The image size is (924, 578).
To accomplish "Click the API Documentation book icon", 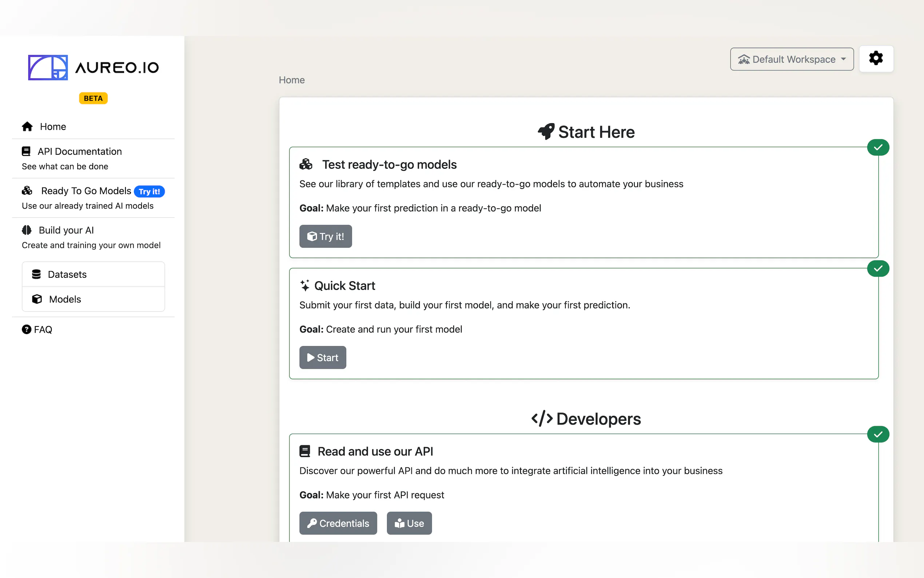I will [x=26, y=151].
